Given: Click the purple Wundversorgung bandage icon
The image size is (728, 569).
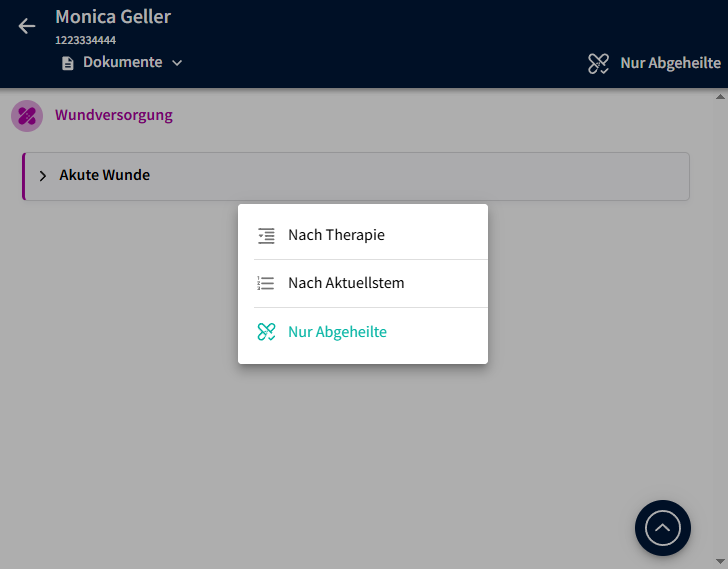Looking at the screenshot, I should pos(27,116).
